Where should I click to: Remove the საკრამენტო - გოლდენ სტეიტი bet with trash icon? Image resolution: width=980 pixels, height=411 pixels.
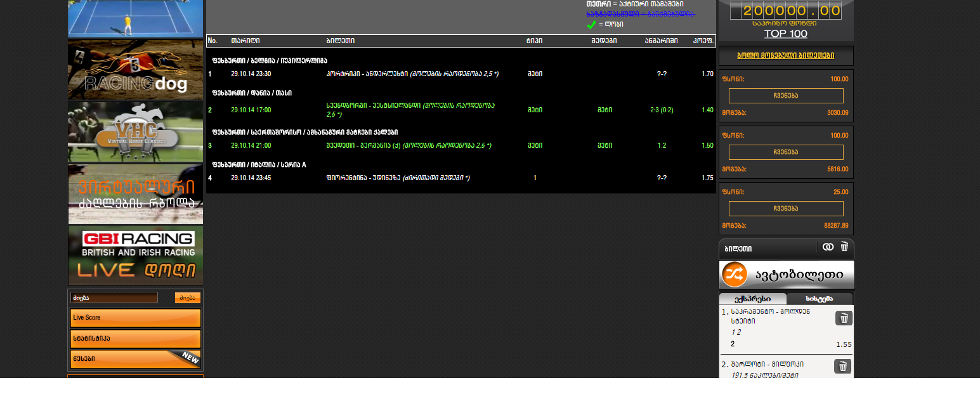[x=843, y=318]
